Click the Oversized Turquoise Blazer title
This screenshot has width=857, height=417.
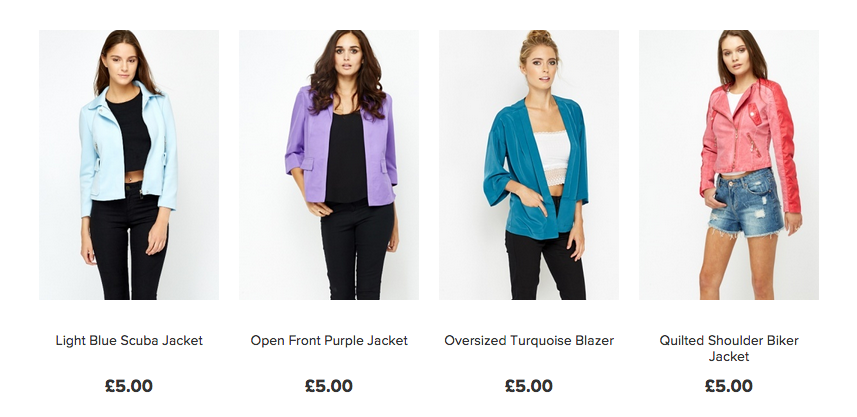529,340
